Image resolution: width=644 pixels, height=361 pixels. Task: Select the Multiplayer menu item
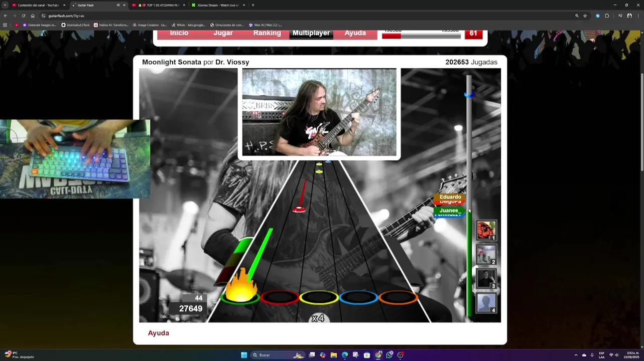click(311, 33)
